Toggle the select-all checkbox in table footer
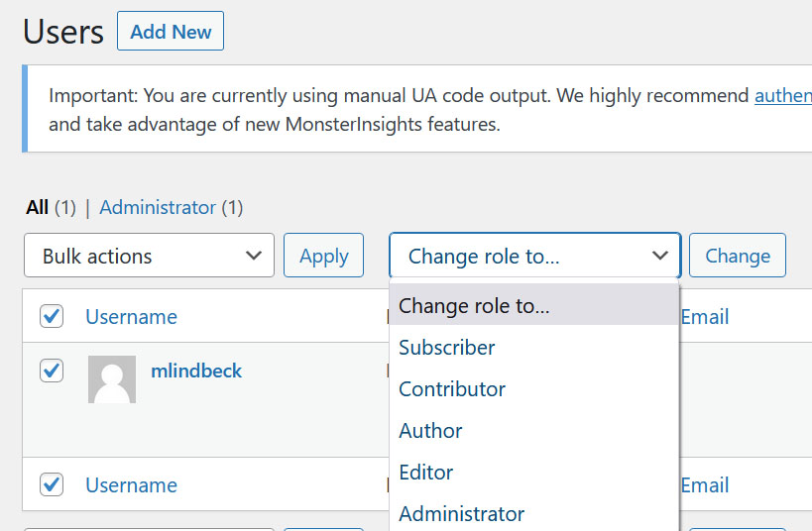 52,484
